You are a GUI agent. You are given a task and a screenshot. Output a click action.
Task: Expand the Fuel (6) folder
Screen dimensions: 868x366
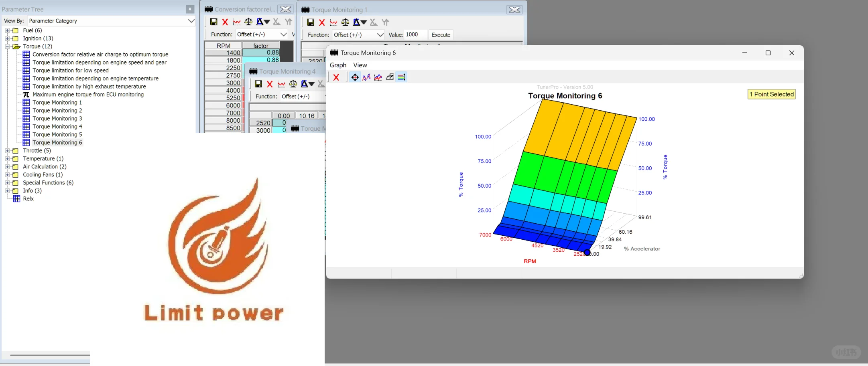pyautogui.click(x=7, y=30)
